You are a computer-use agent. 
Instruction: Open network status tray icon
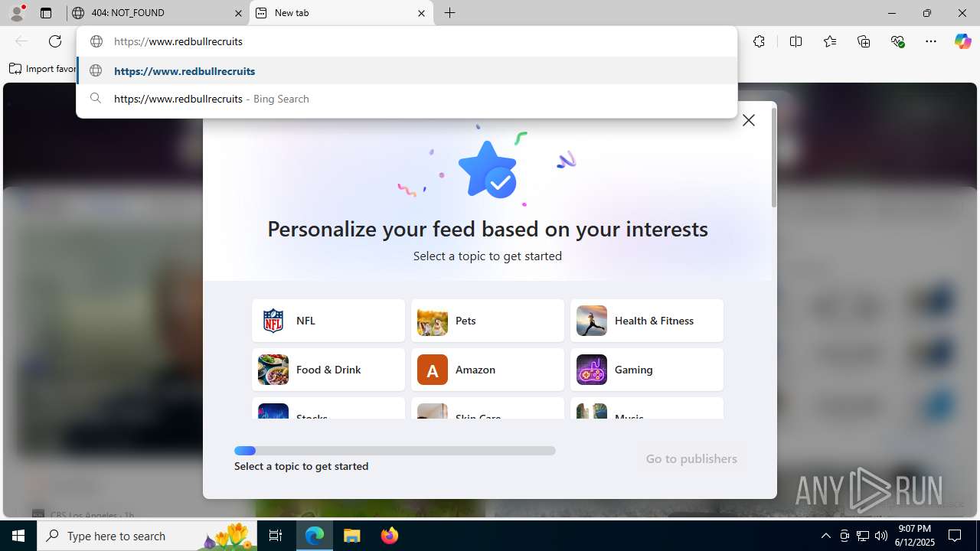tap(863, 536)
